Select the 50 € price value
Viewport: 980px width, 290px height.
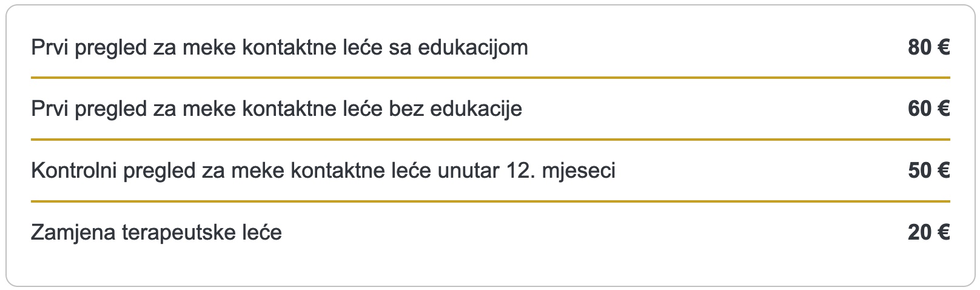click(x=928, y=171)
